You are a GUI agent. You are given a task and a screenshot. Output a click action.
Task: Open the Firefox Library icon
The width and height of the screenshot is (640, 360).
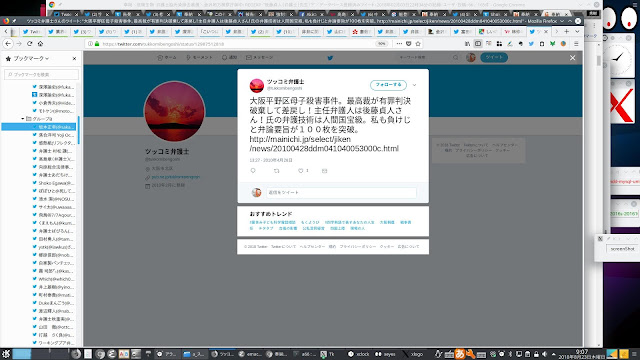[467, 44]
